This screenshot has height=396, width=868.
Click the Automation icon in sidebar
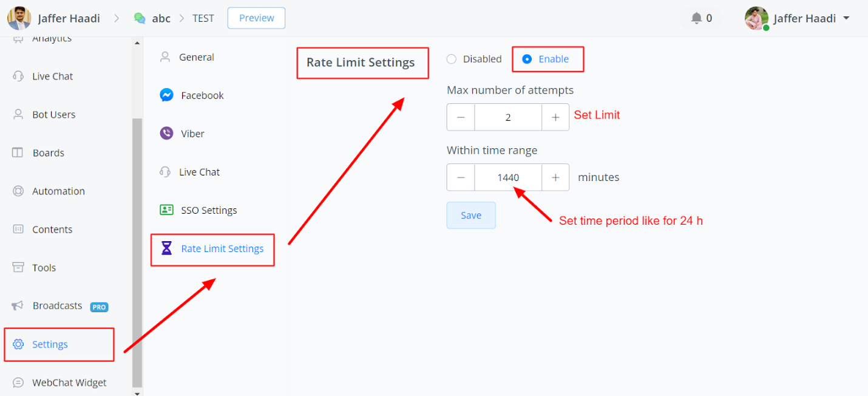point(18,191)
